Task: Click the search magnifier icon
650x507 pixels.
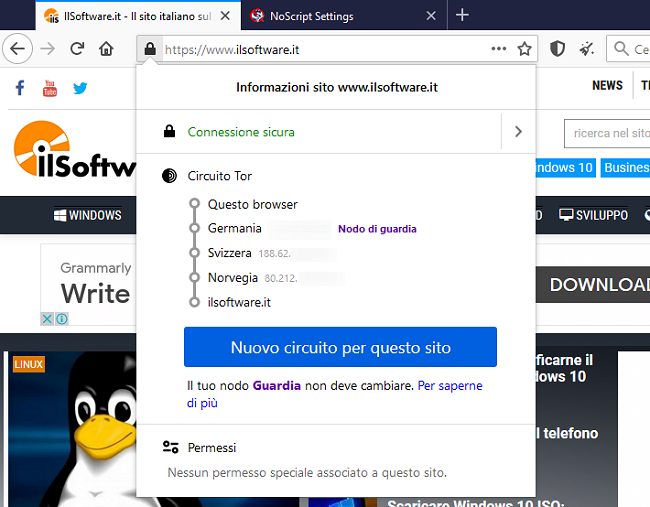Action: [621, 49]
